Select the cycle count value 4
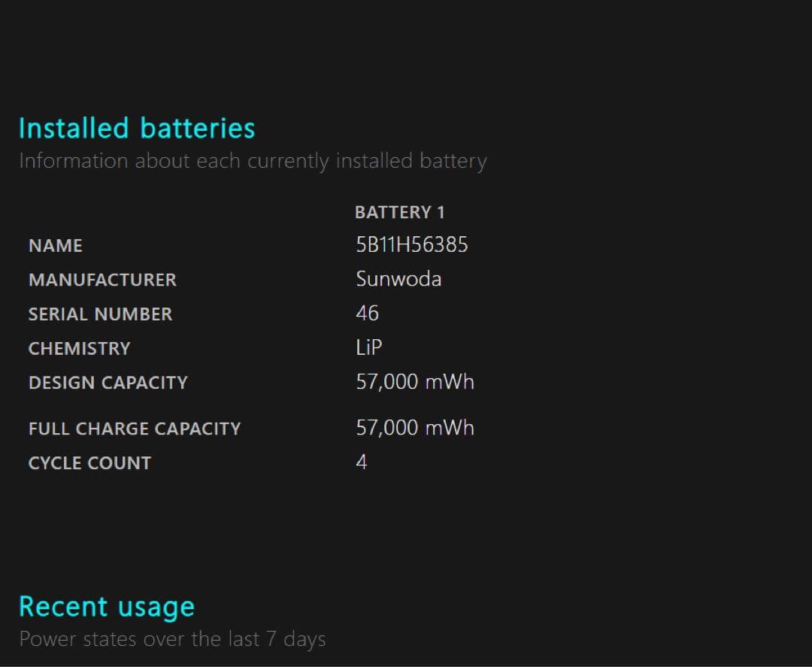 tap(362, 462)
